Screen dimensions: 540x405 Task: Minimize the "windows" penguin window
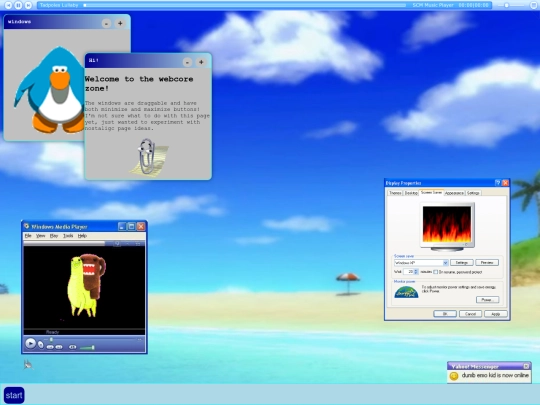[106, 23]
